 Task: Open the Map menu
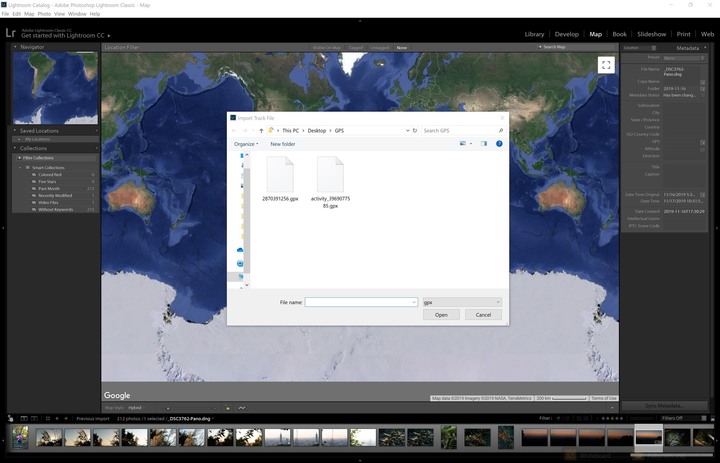coord(29,14)
